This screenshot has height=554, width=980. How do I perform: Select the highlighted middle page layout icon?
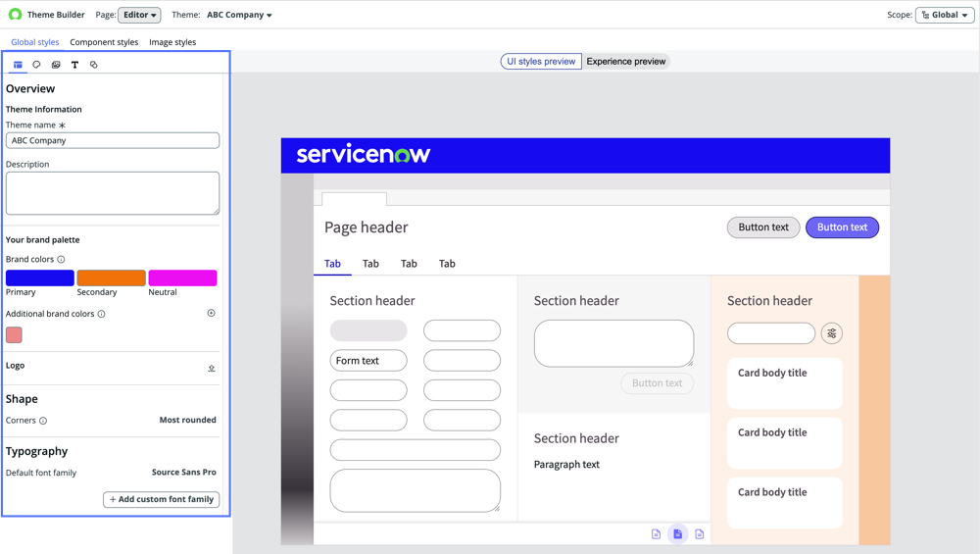pos(677,534)
